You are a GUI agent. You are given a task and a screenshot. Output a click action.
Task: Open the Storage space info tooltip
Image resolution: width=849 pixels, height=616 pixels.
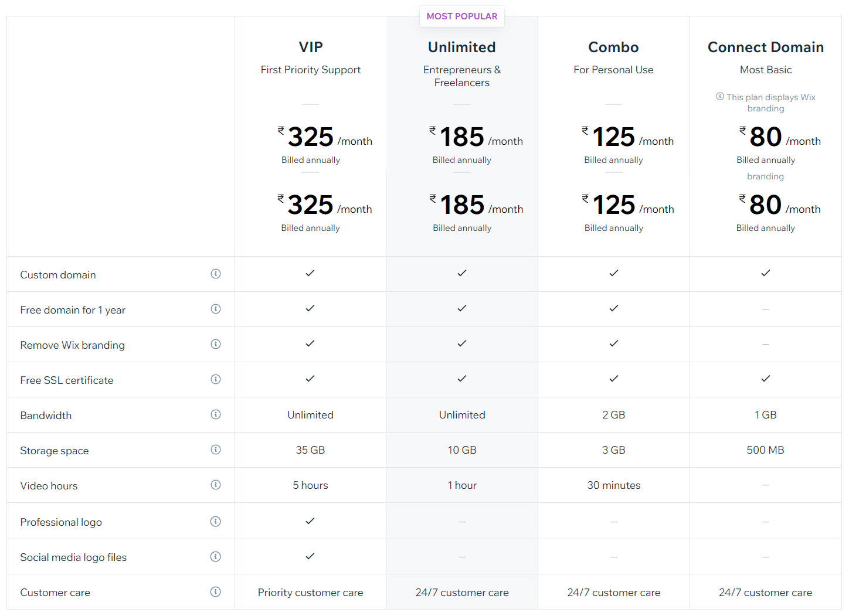pyautogui.click(x=216, y=450)
